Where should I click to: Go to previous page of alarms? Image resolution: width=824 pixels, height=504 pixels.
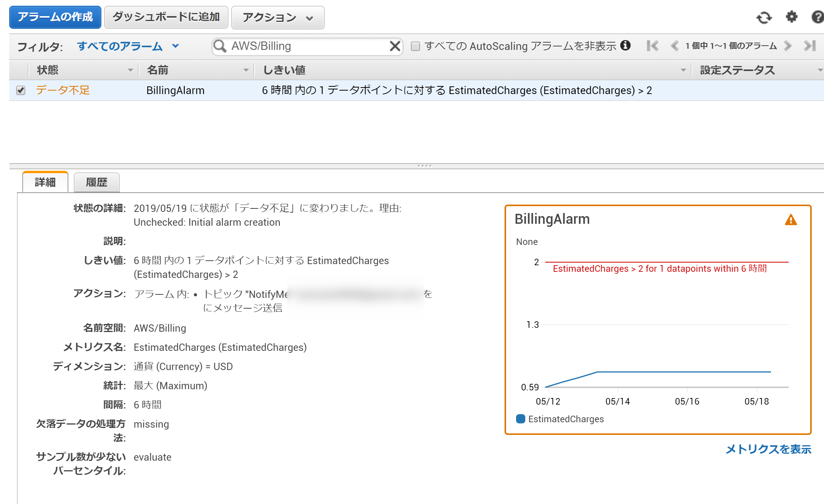coord(674,46)
